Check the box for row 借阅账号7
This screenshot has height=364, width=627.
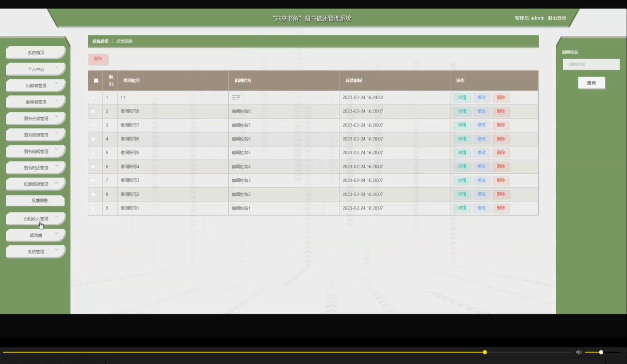(x=93, y=125)
